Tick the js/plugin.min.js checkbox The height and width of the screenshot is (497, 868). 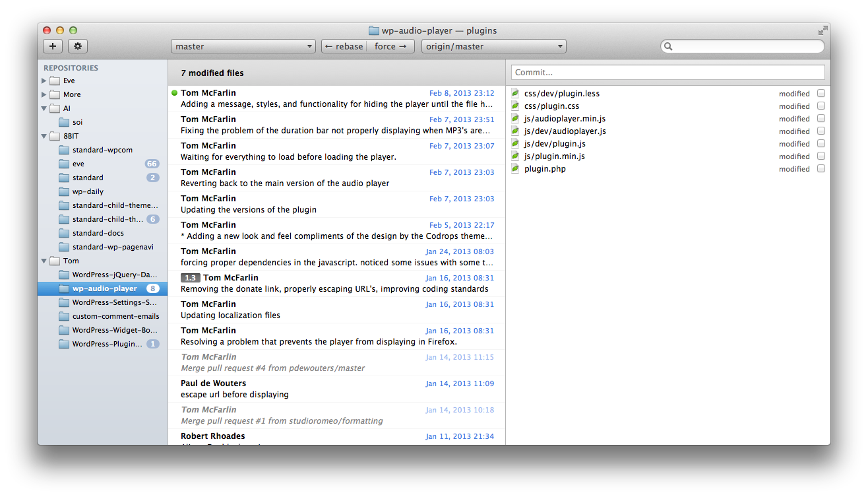821,156
